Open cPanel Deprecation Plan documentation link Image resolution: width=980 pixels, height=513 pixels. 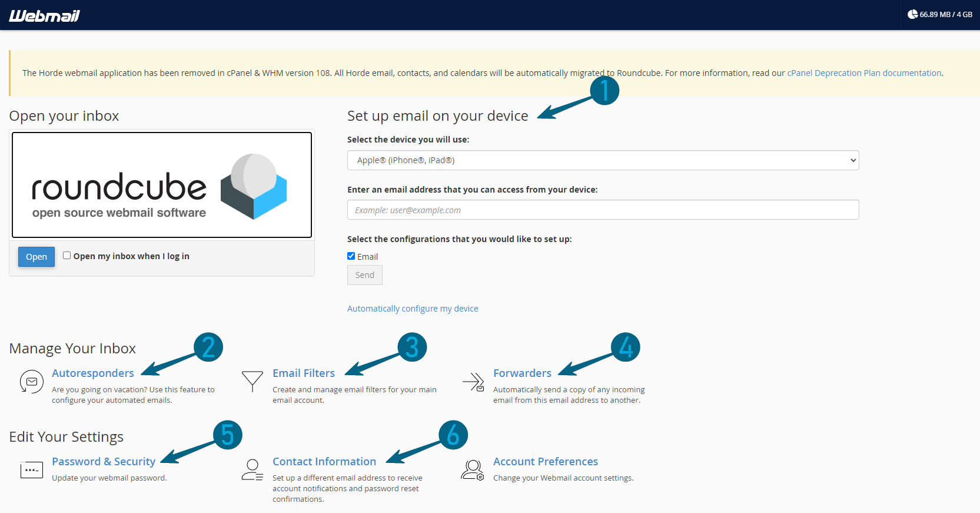[x=864, y=73]
